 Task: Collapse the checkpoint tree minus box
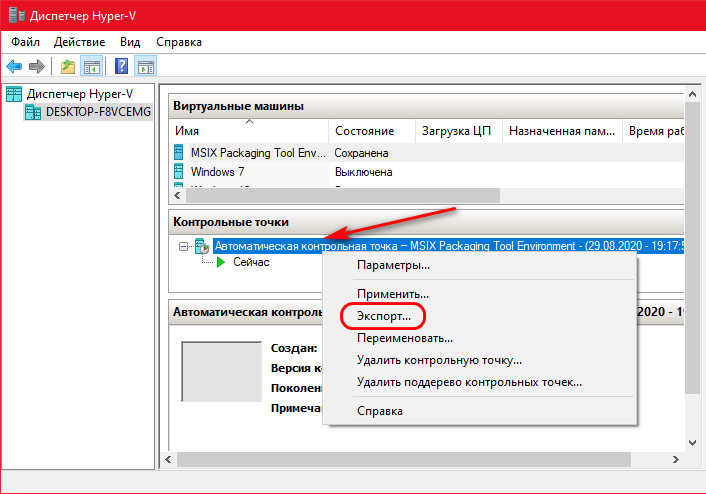183,246
